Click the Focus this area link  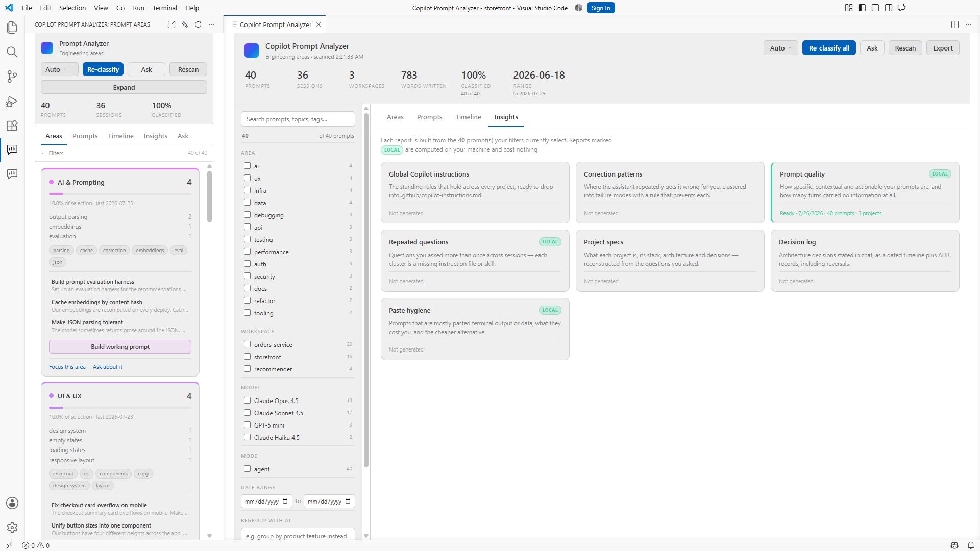[x=67, y=367]
